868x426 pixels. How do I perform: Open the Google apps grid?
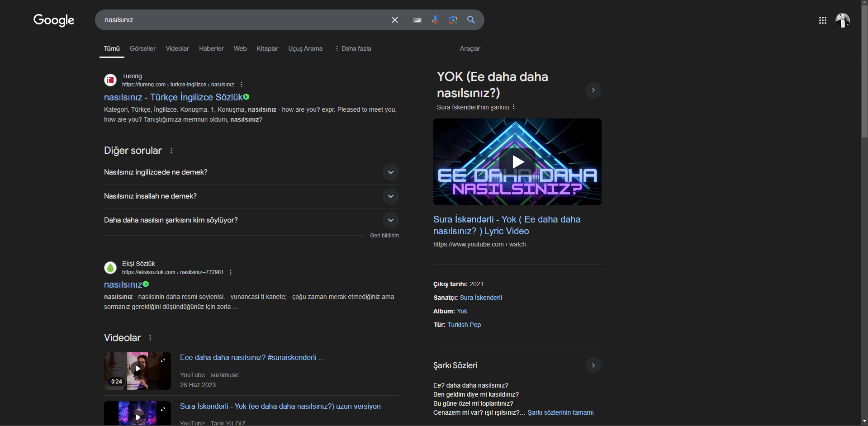[x=823, y=20]
